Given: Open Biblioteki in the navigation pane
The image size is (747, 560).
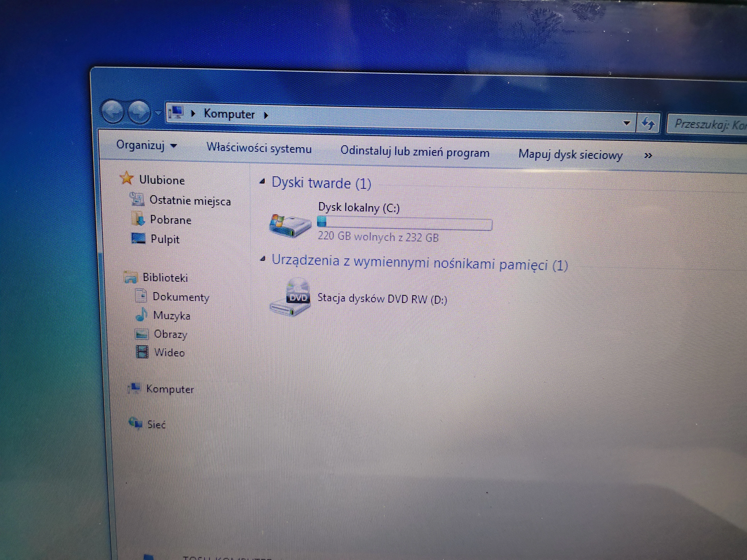Looking at the screenshot, I should 165,277.
